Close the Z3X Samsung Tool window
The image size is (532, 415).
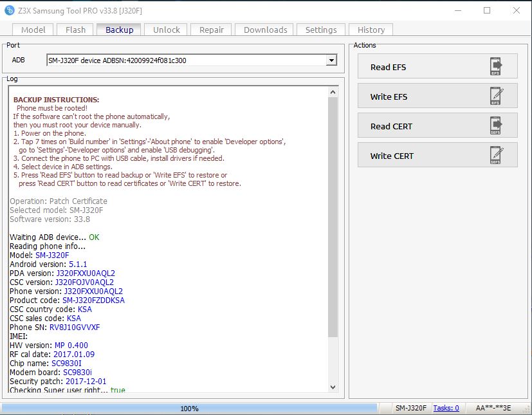517,10
